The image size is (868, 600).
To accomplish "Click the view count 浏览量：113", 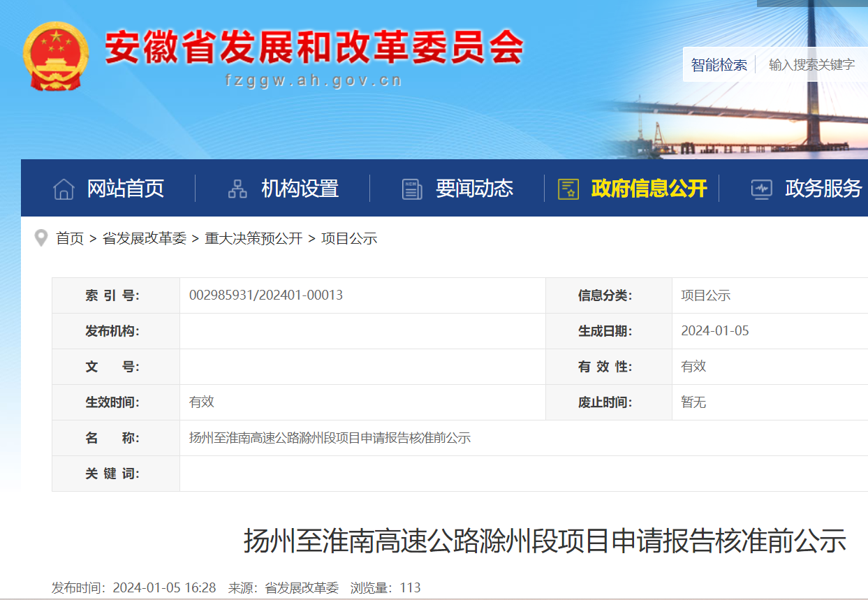I will click(x=385, y=588).
